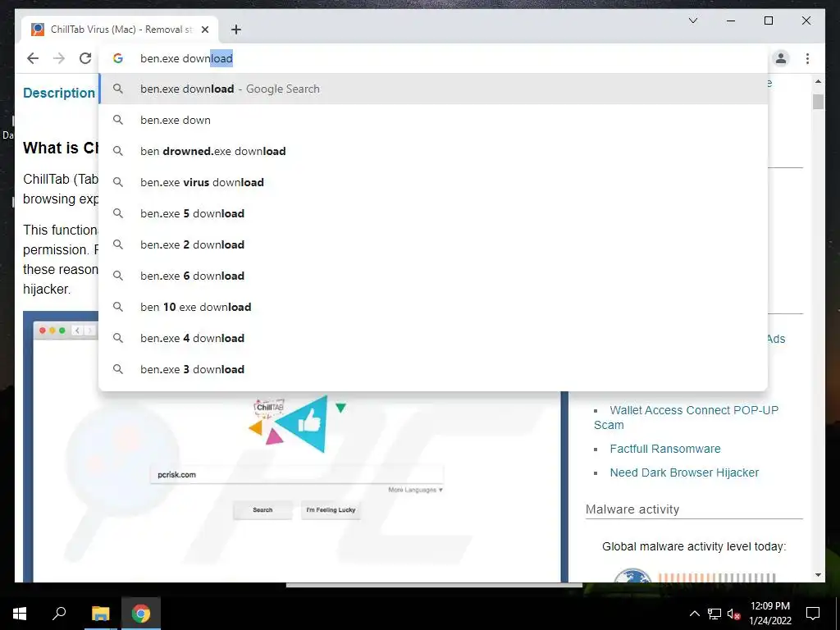The width and height of the screenshot is (840, 630).
Task: Click the vertical scrollbar thumb
Action: [818, 102]
